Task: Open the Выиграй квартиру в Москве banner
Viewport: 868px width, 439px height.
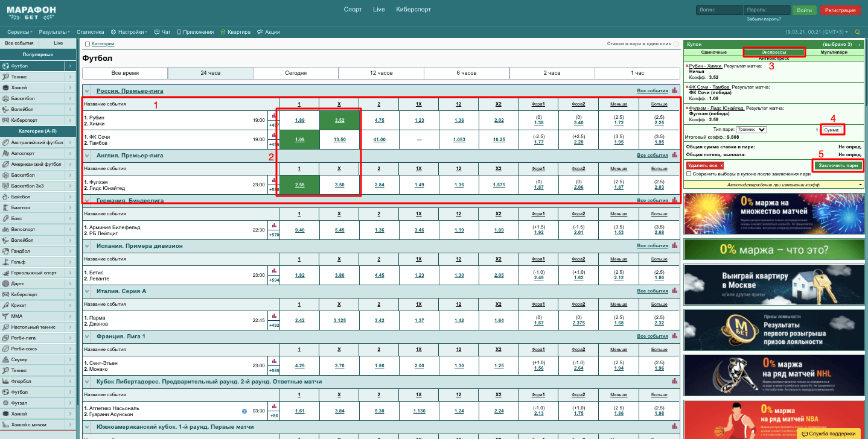Action: coord(774,283)
